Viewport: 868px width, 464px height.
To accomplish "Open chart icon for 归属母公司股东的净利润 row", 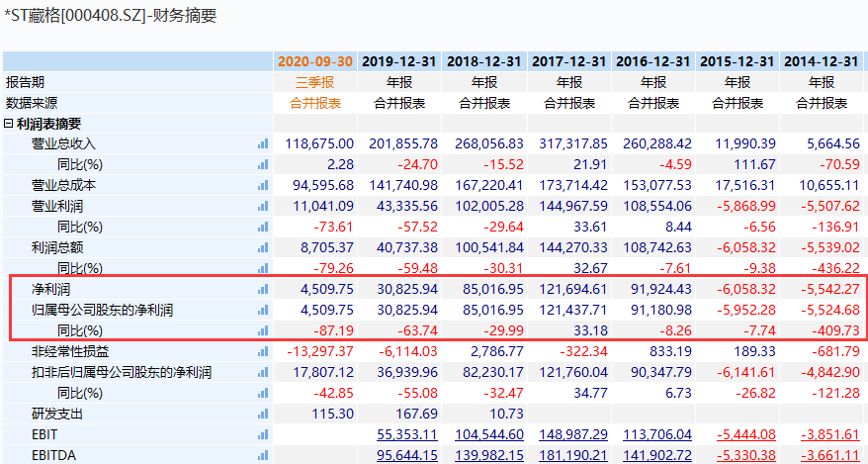I will pyautogui.click(x=263, y=310).
